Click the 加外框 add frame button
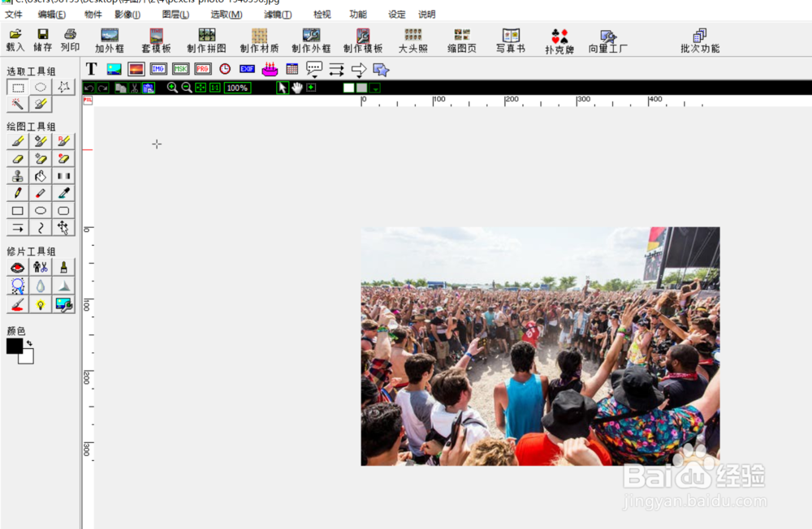Screen dimensions: 812x529 pos(110,41)
